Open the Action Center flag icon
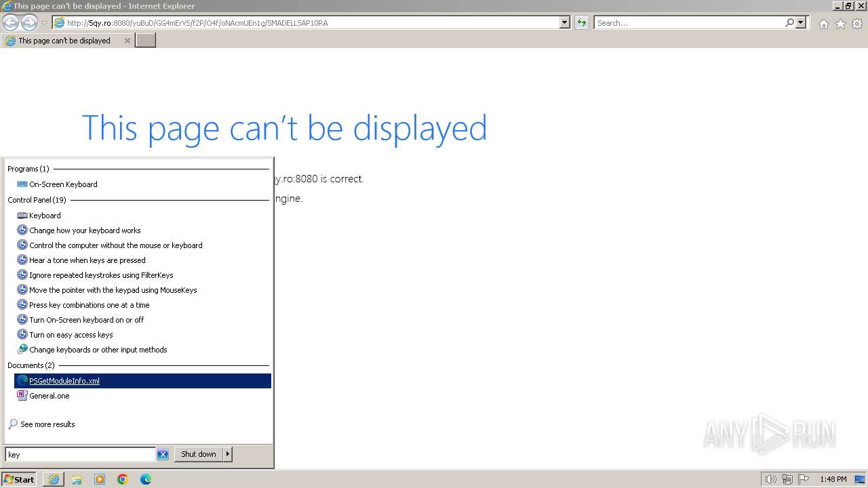The height and width of the screenshot is (488, 868). pyautogui.click(x=804, y=479)
